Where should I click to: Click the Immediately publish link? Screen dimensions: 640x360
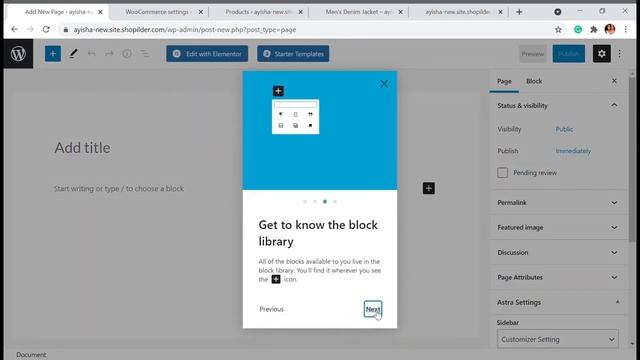(x=573, y=151)
